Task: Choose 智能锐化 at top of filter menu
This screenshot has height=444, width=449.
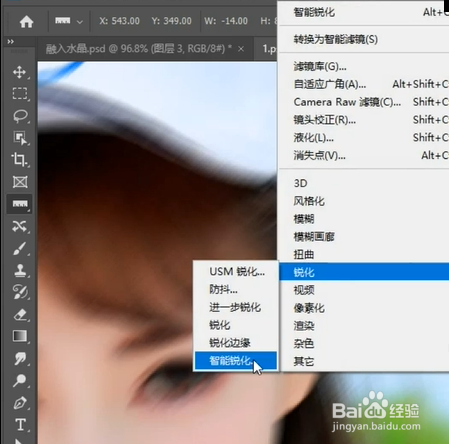Action: tap(364, 12)
